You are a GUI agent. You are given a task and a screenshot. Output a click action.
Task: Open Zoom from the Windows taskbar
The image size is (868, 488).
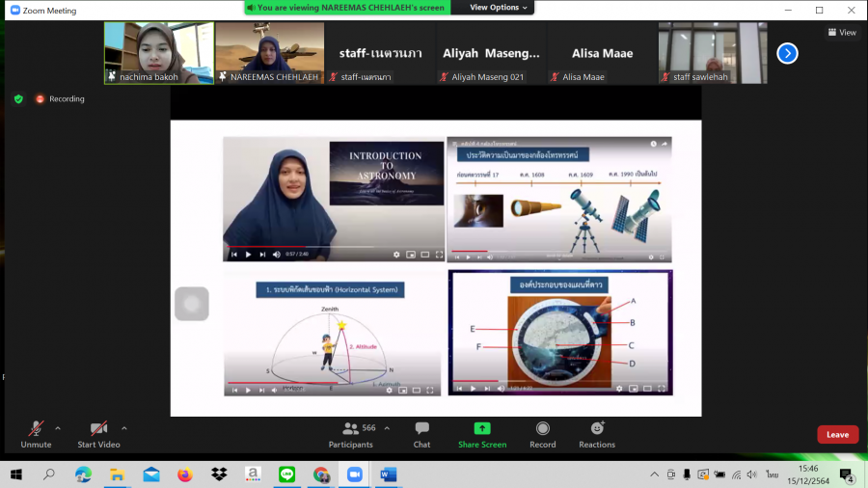pos(354,474)
